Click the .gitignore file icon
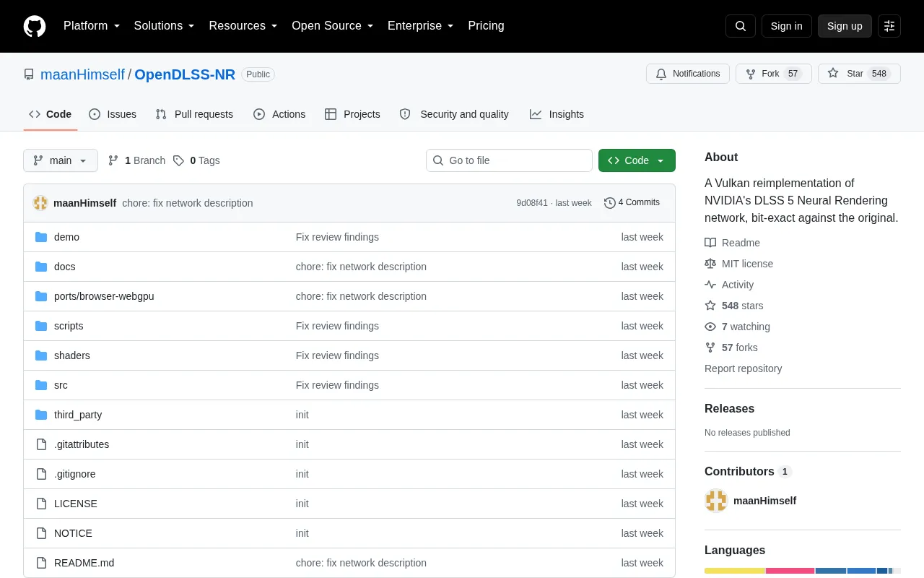924x578 pixels. pyautogui.click(x=41, y=474)
